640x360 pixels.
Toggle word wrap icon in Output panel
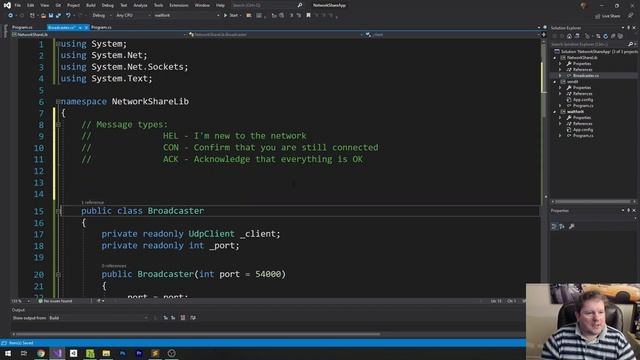193,318
